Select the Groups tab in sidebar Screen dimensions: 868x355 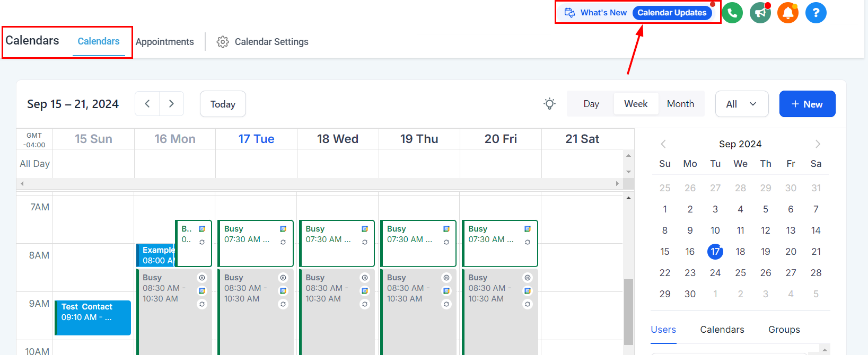tap(784, 330)
